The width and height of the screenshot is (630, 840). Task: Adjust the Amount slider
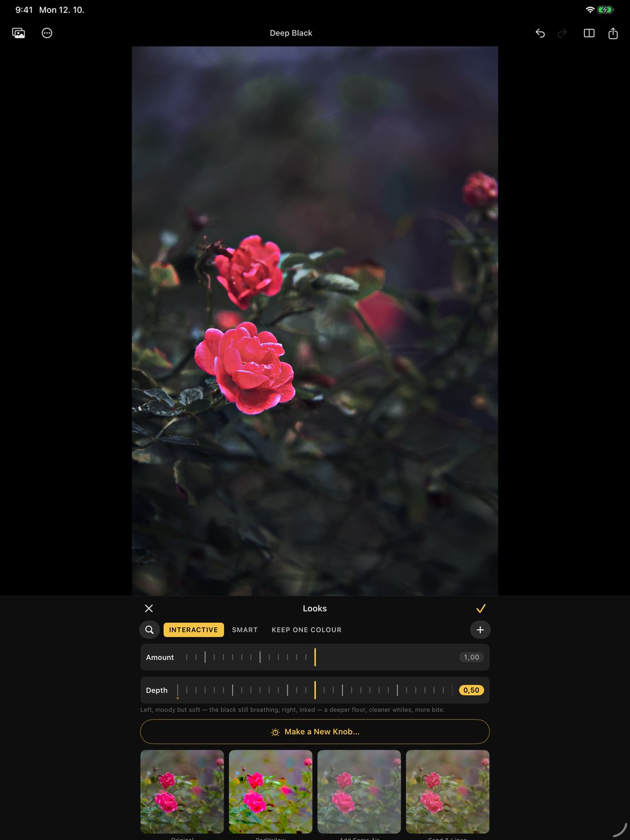pos(315,657)
